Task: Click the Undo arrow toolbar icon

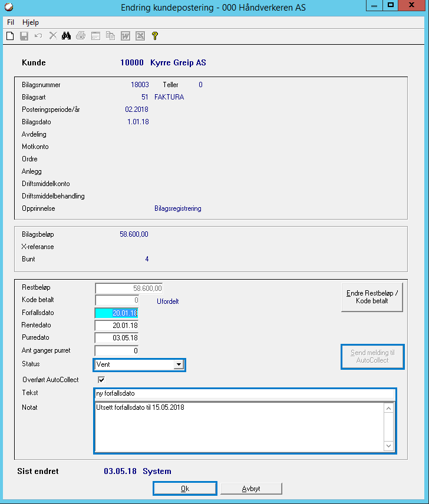Action: pos(38,36)
